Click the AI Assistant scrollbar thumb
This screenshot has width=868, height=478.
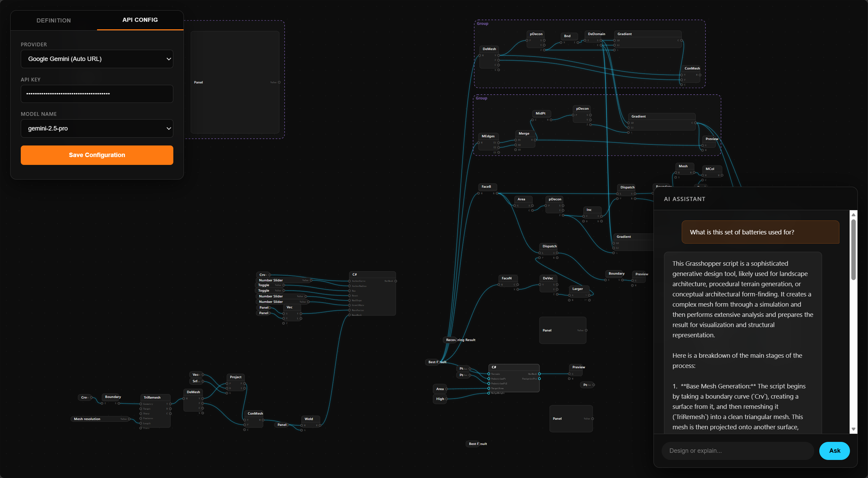tap(853, 249)
